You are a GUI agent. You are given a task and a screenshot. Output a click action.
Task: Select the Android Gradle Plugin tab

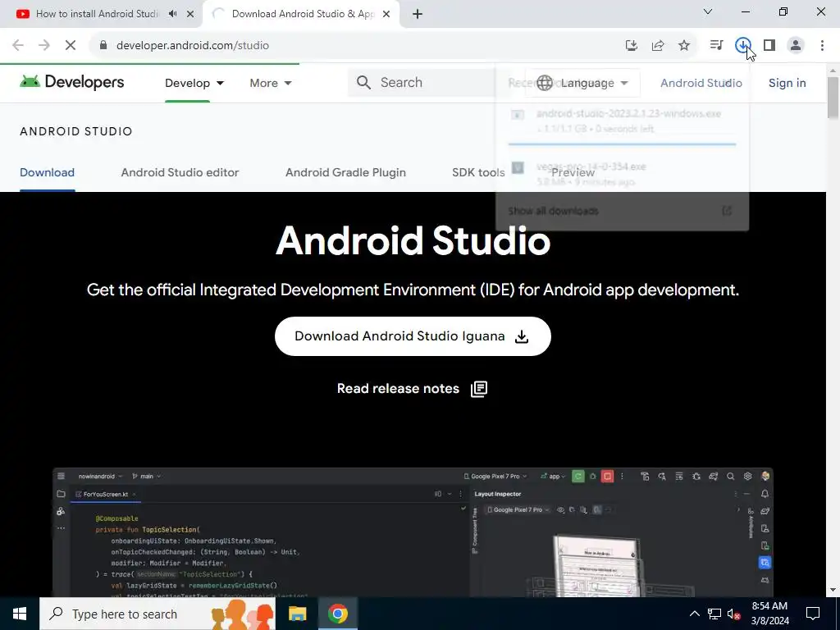(x=345, y=172)
